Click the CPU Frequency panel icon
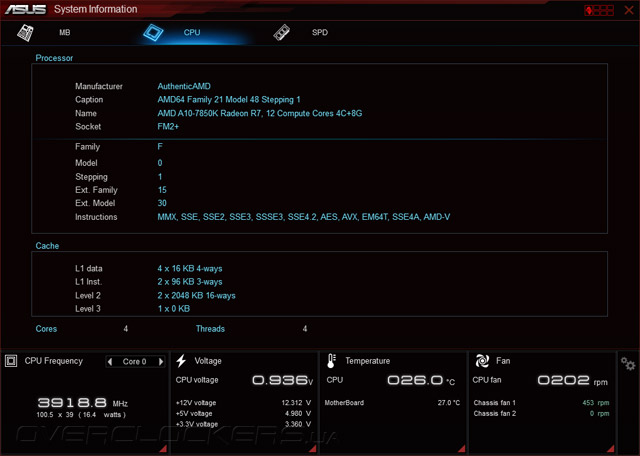Screen dimensions: 640x456 pyautogui.click(x=11, y=361)
